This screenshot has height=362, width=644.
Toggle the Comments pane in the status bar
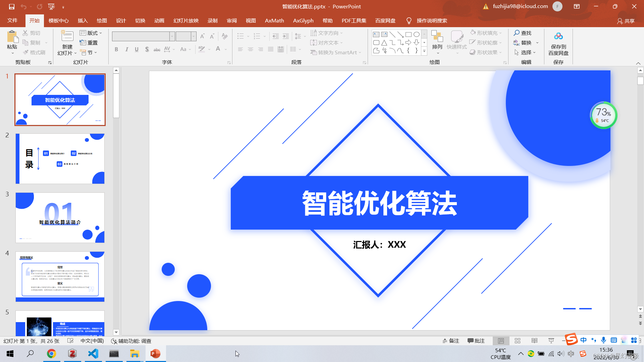[x=476, y=341]
